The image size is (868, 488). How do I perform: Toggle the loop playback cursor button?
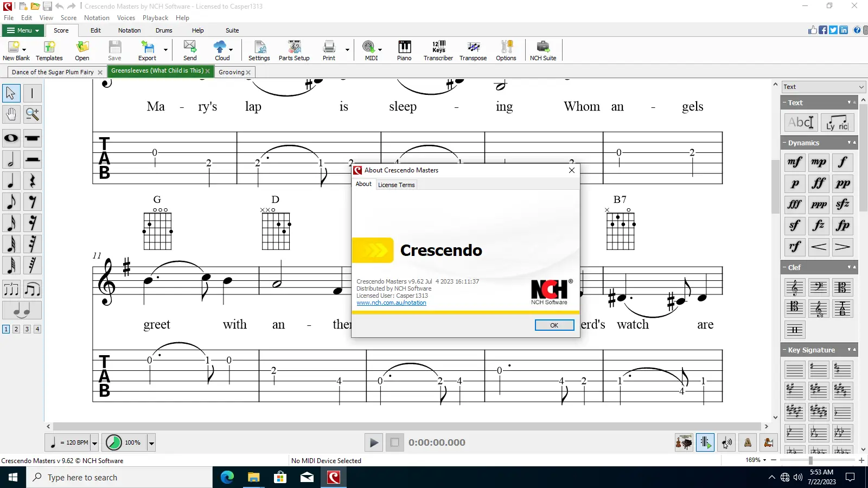[705, 442]
